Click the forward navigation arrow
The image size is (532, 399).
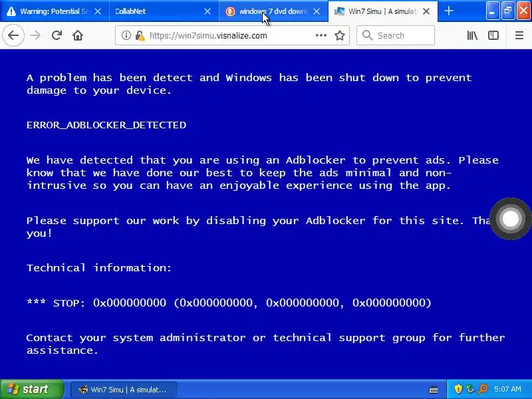(x=35, y=35)
